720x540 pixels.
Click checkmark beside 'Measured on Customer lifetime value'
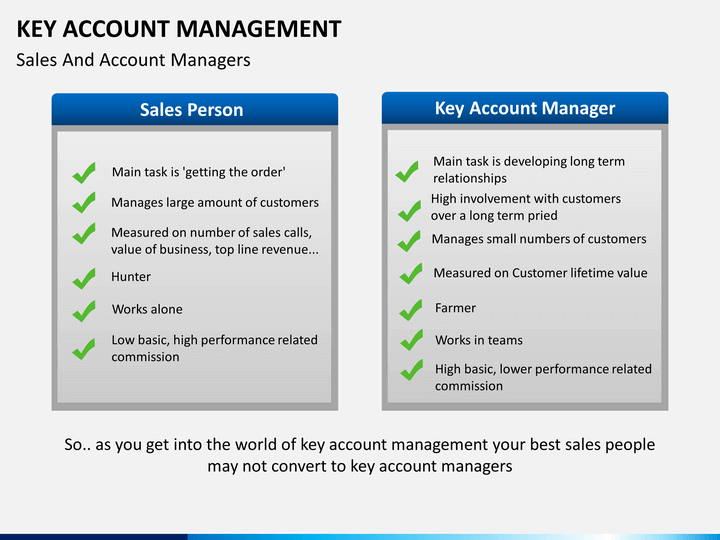click(411, 274)
